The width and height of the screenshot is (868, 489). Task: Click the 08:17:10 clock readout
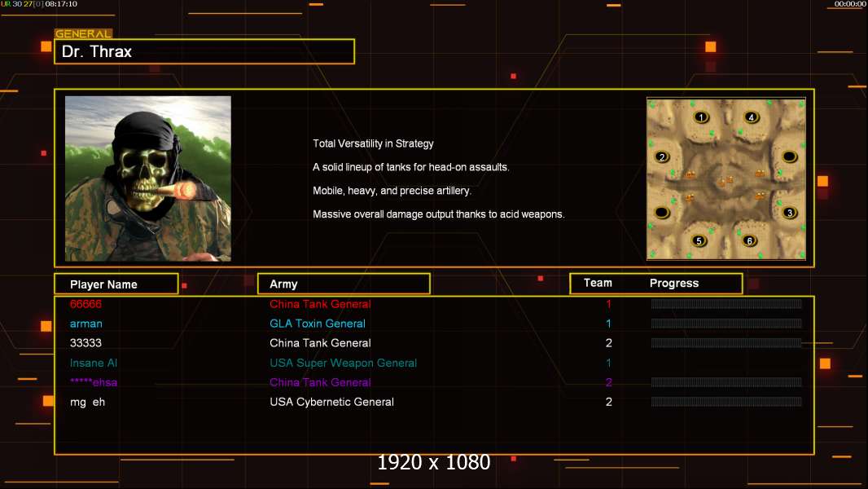tap(61, 4)
